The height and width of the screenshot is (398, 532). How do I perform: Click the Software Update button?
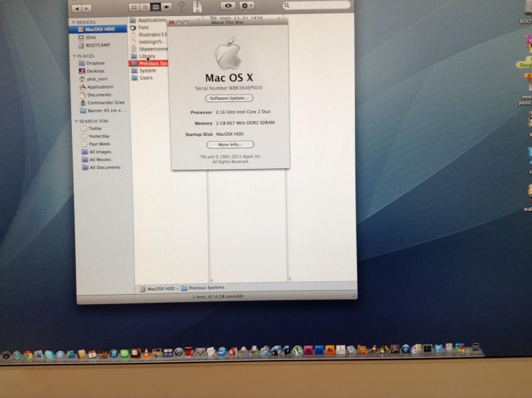pos(229,98)
